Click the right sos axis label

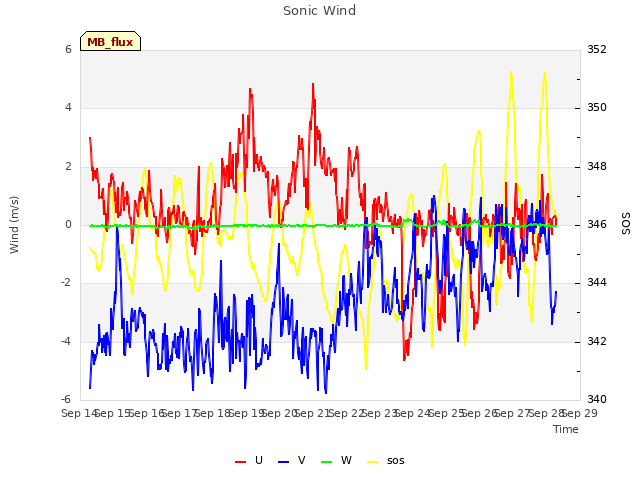point(626,224)
